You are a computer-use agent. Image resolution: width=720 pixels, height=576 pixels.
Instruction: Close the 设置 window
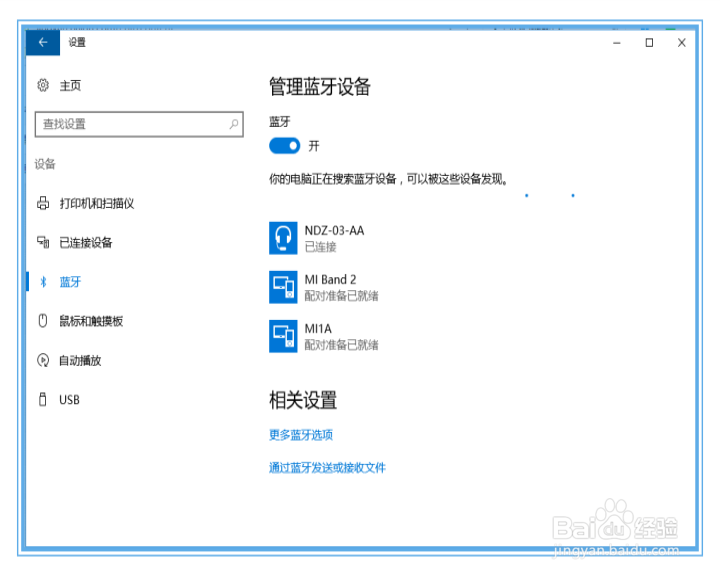[681, 43]
